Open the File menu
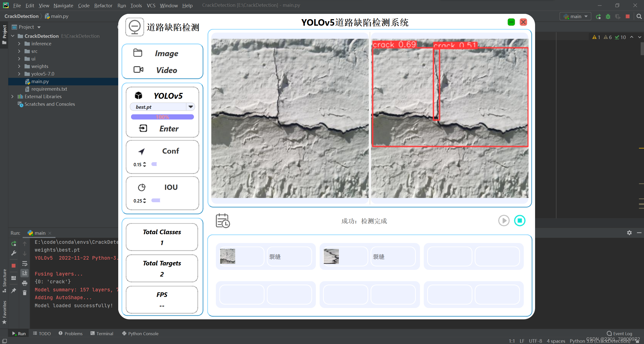Viewport: 644px width, 344px height. [17, 5]
